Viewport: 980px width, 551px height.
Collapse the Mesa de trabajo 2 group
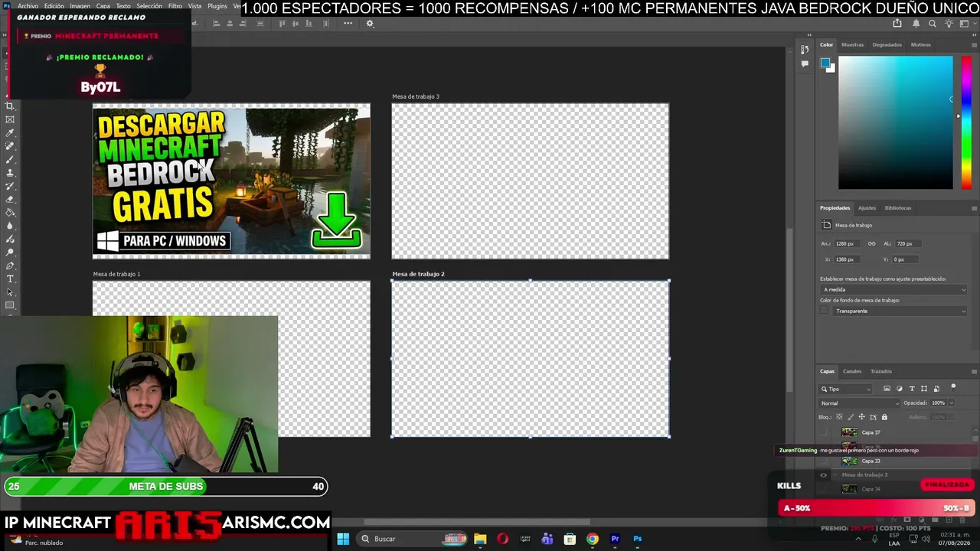coord(835,475)
